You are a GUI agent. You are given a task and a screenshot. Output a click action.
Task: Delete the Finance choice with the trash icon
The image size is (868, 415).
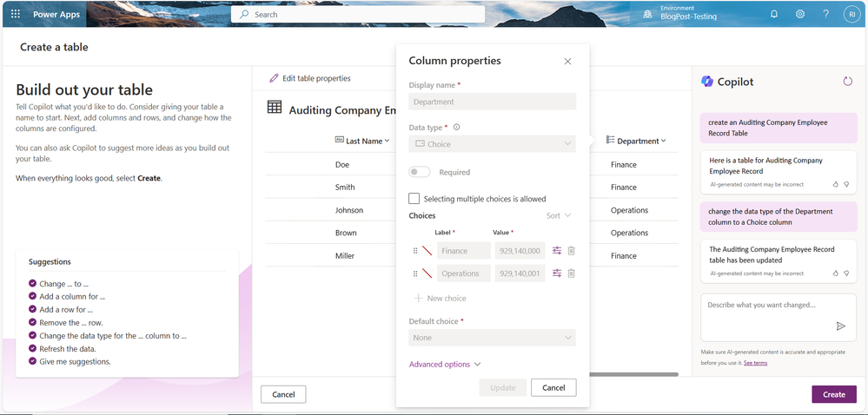572,251
